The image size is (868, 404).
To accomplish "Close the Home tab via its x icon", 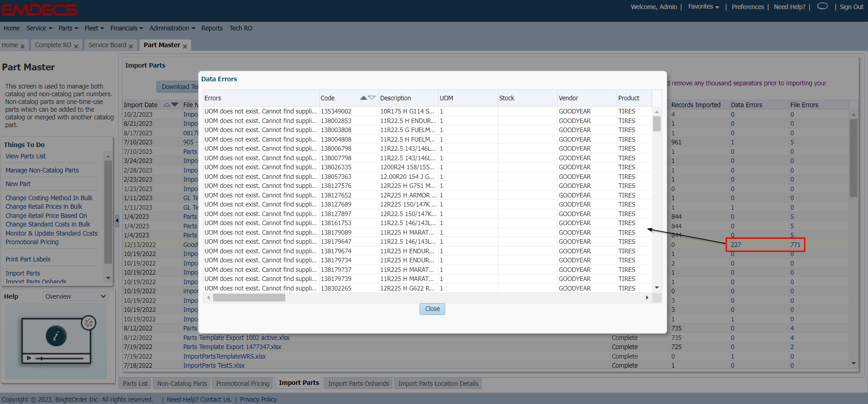I will pyautogui.click(x=22, y=46).
